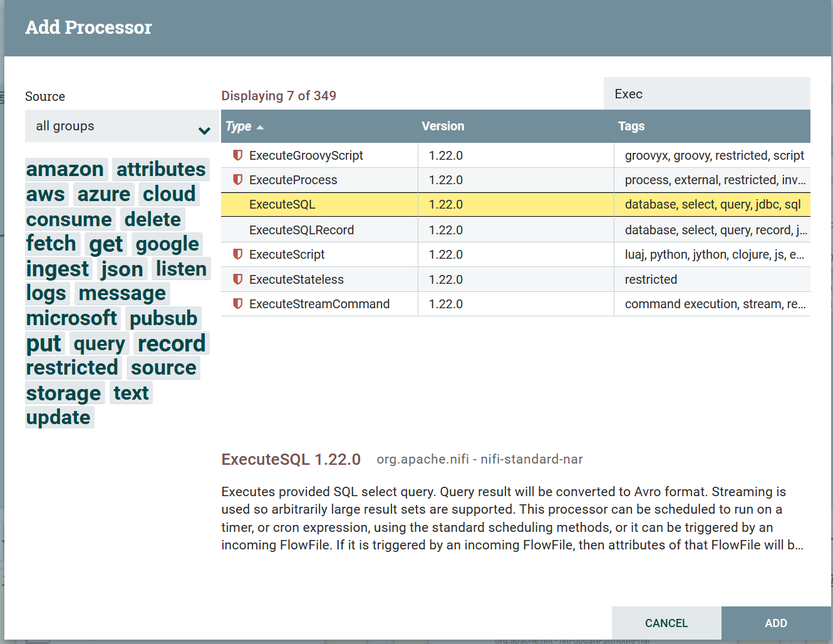Filter by the ingest tag
This screenshot has width=833, height=644.
(x=58, y=269)
